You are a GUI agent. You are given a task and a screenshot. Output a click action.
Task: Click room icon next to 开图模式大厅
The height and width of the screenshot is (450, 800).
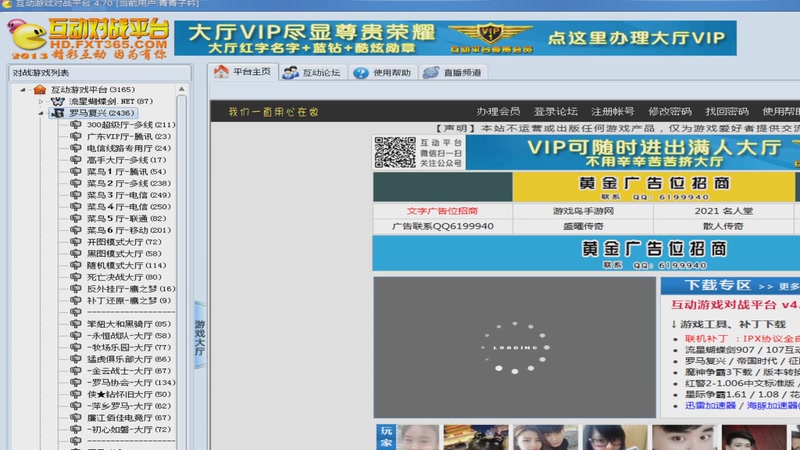[76, 242]
